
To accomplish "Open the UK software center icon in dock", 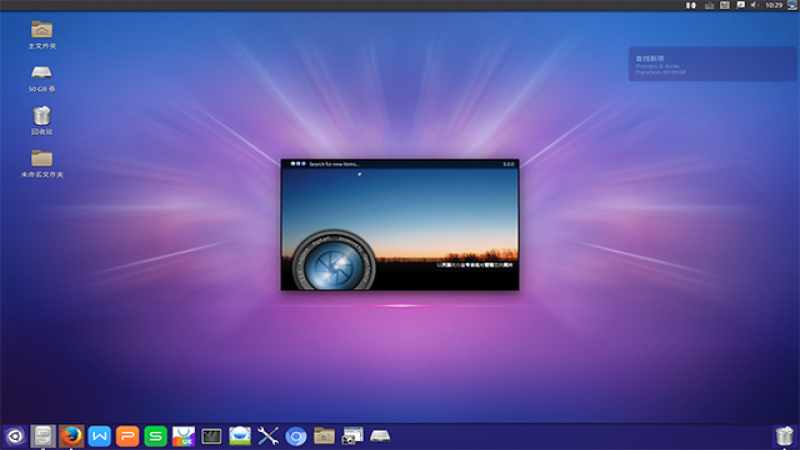I will [183, 436].
